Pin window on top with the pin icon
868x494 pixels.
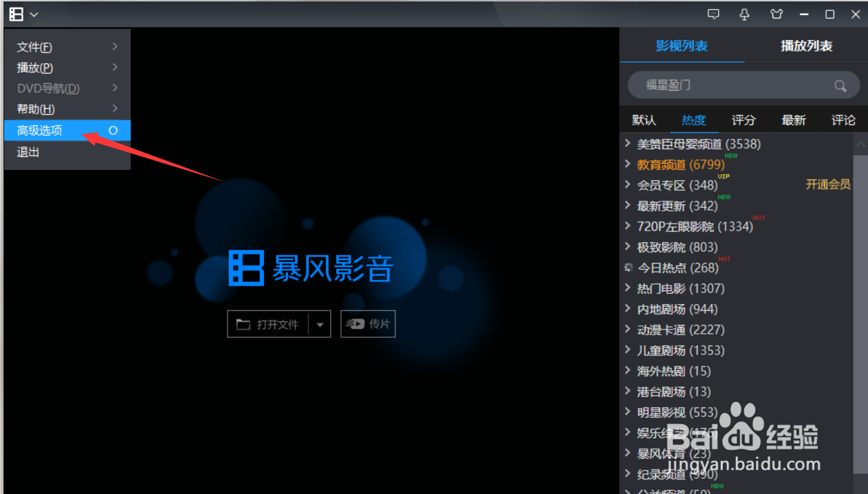click(744, 14)
